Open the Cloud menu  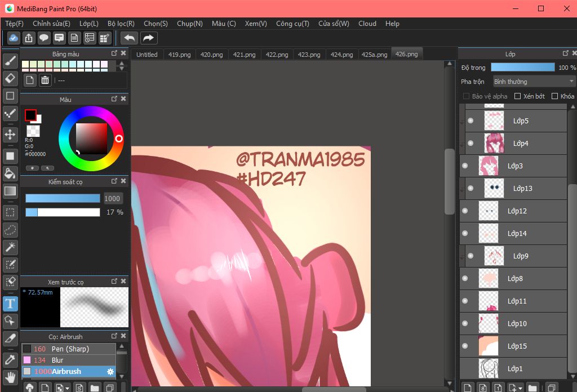point(367,24)
